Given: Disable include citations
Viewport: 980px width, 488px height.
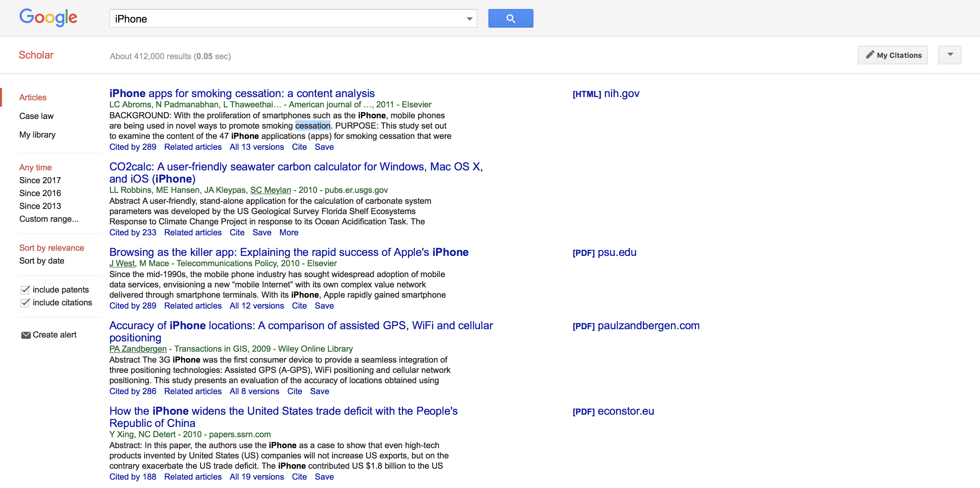Looking at the screenshot, I should point(25,303).
